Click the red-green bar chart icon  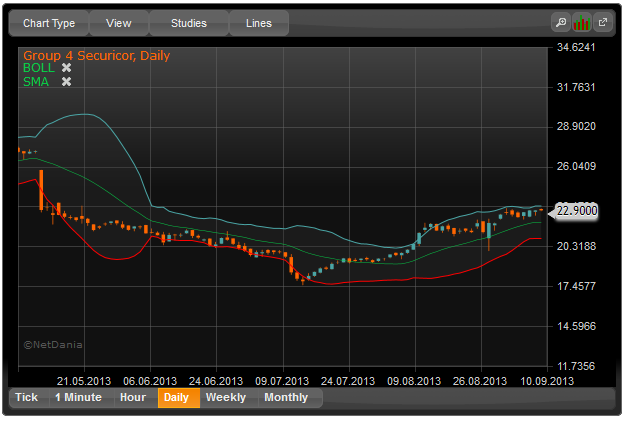pyautogui.click(x=582, y=22)
